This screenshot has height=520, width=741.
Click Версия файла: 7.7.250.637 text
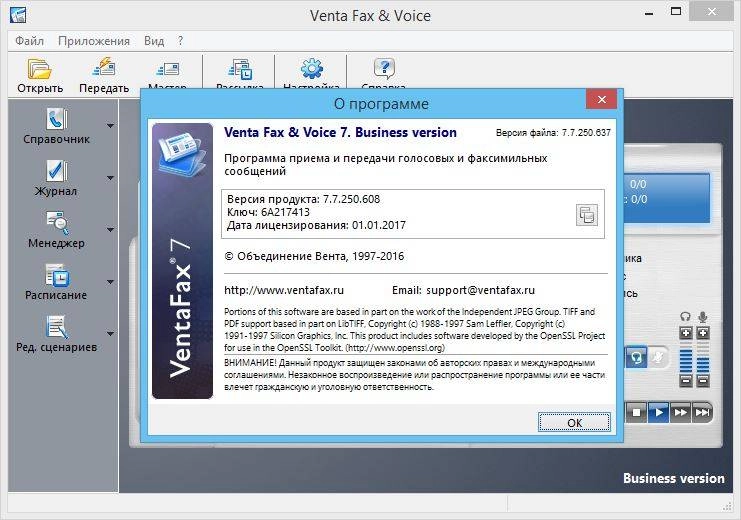553,133
